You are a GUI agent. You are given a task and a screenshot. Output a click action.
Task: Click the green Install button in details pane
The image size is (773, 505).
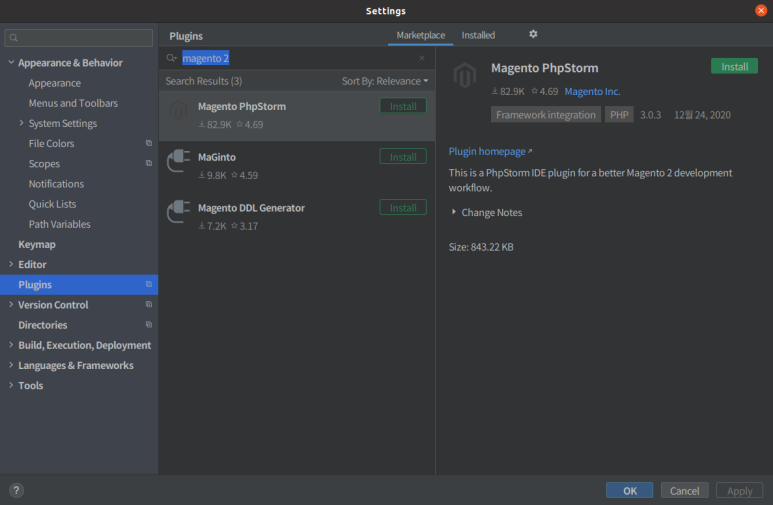734,67
